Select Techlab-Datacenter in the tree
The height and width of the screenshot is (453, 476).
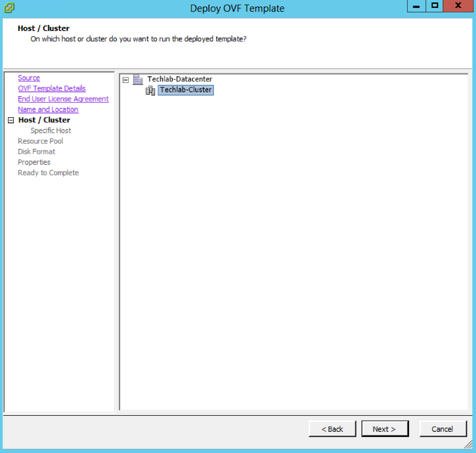pyautogui.click(x=180, y=79)
